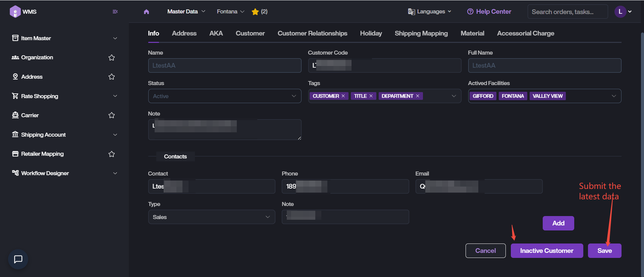Click the Inactive Customer button
The width and height of the screenshot is (644, 277).
point(546,251)
